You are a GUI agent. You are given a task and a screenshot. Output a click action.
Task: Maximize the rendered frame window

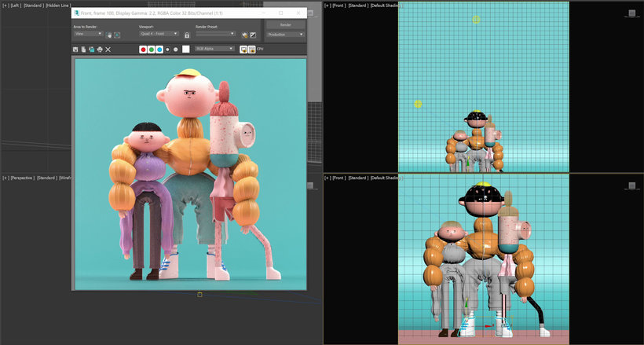click(281, 13)
